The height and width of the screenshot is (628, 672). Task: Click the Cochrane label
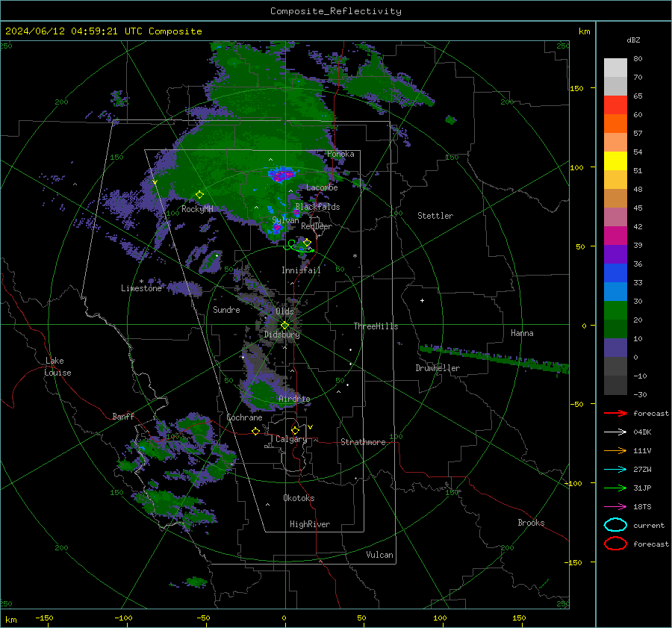[244, 417]
